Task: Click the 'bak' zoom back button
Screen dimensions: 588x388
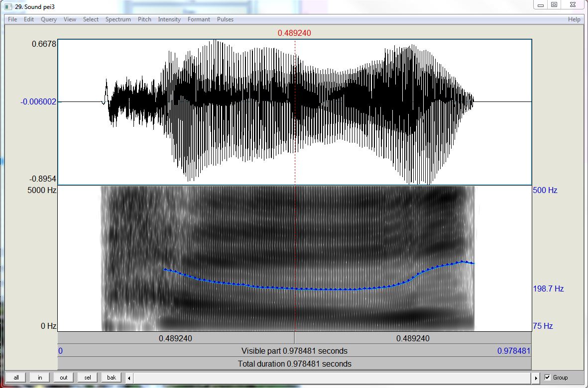Action: coord(112,378)
